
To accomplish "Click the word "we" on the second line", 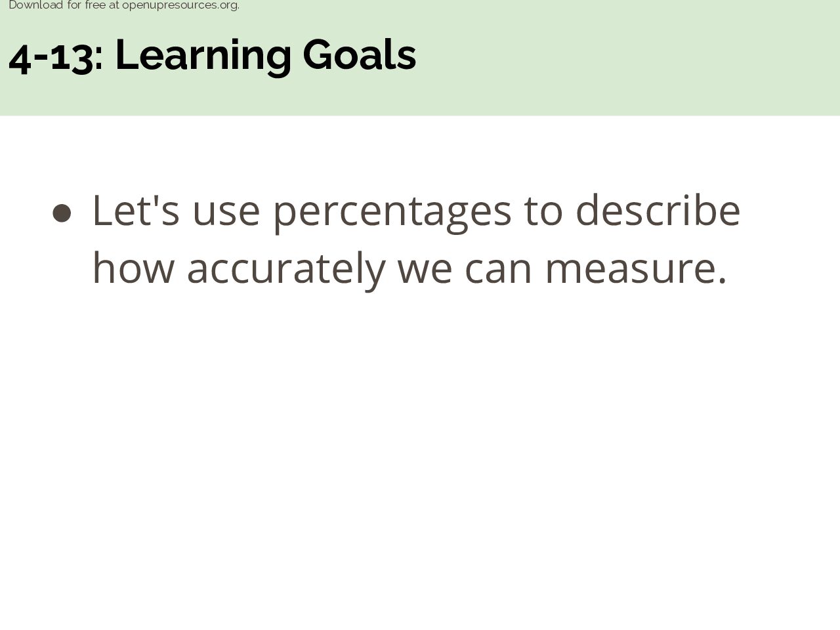I will point(425,272).
